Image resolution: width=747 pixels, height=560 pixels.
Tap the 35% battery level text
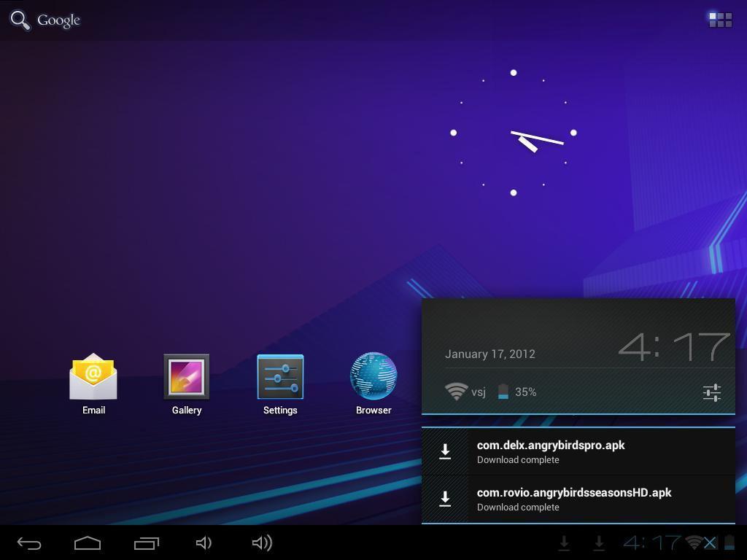click(x=525, y=392)
